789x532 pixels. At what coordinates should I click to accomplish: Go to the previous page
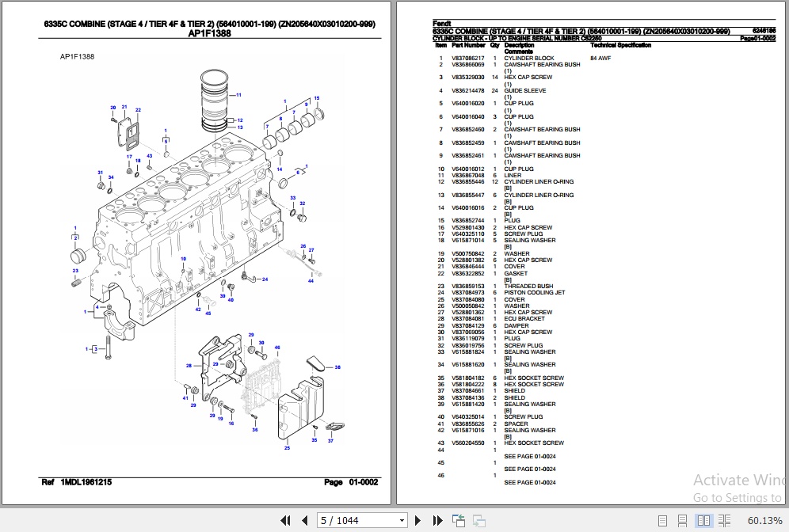pyautogui.click(x=304, y=520)
